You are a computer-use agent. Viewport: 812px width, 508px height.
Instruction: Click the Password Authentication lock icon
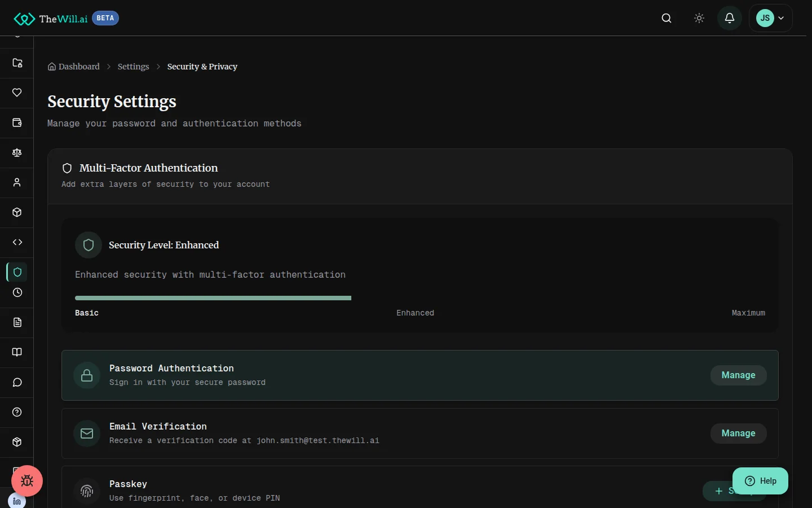(87, 375)
